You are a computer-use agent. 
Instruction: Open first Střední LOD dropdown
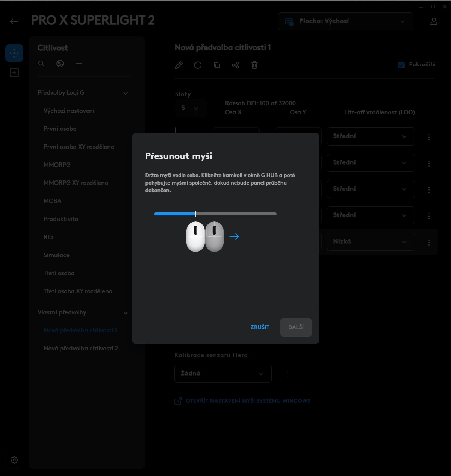click(x=371, y=136)
